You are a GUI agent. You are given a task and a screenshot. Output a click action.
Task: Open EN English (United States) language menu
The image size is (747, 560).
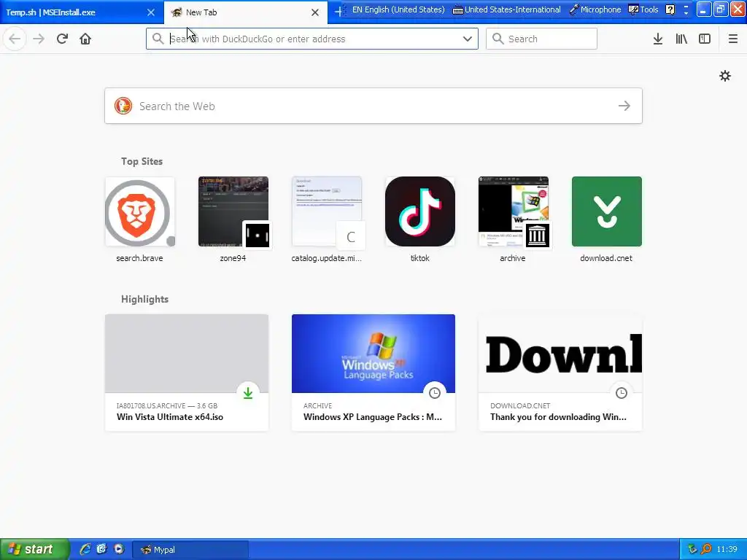[398, 9]
